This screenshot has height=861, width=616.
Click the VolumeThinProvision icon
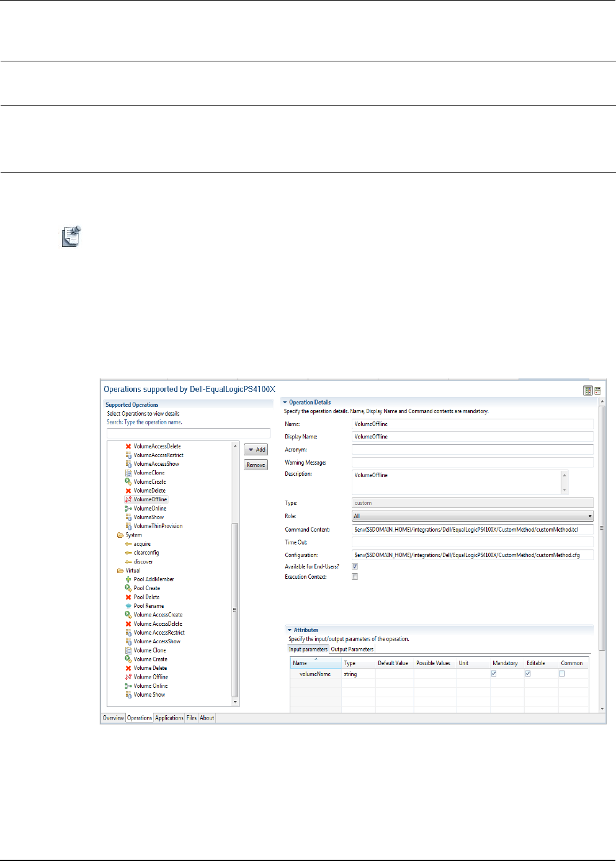(x=128, y=526)
